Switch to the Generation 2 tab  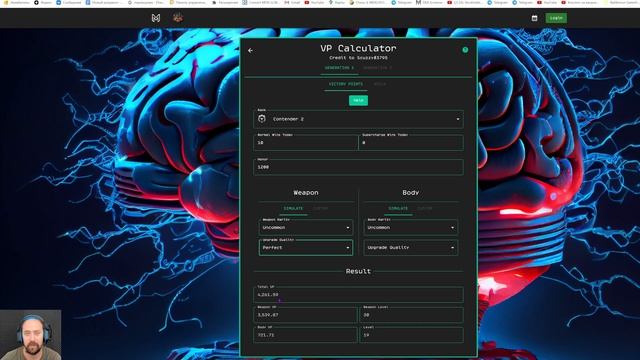(x=377, y=68)
